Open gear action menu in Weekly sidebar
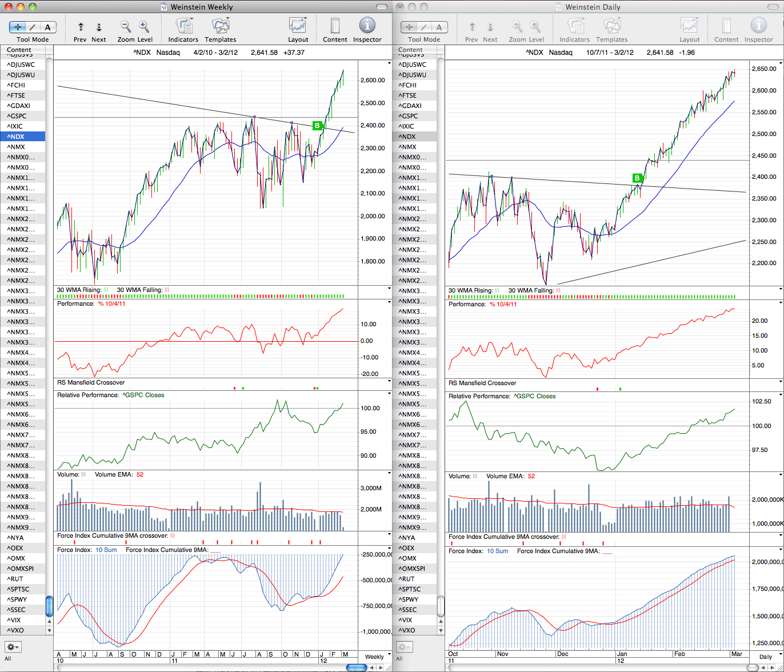784x672 pixels. point(13,647)
